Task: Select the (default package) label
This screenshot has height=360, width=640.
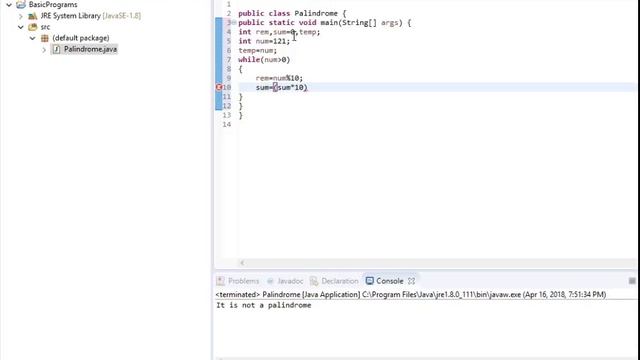Action: [81, 38]
